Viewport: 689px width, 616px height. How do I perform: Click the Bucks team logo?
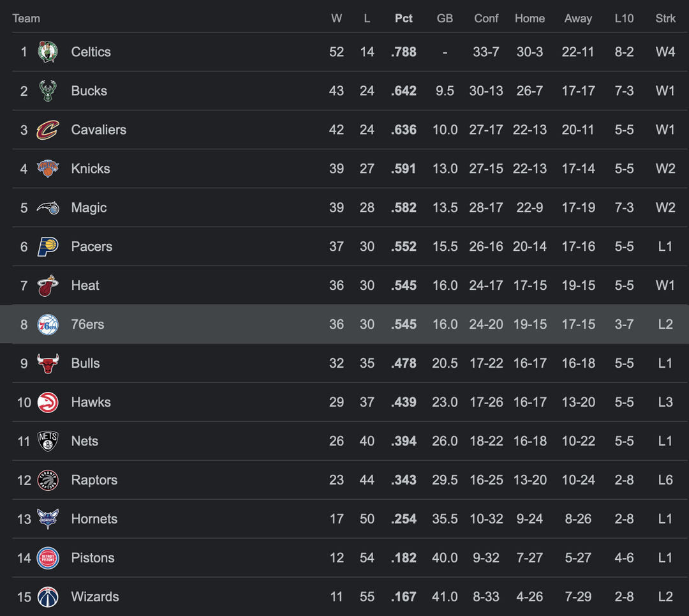48,91
